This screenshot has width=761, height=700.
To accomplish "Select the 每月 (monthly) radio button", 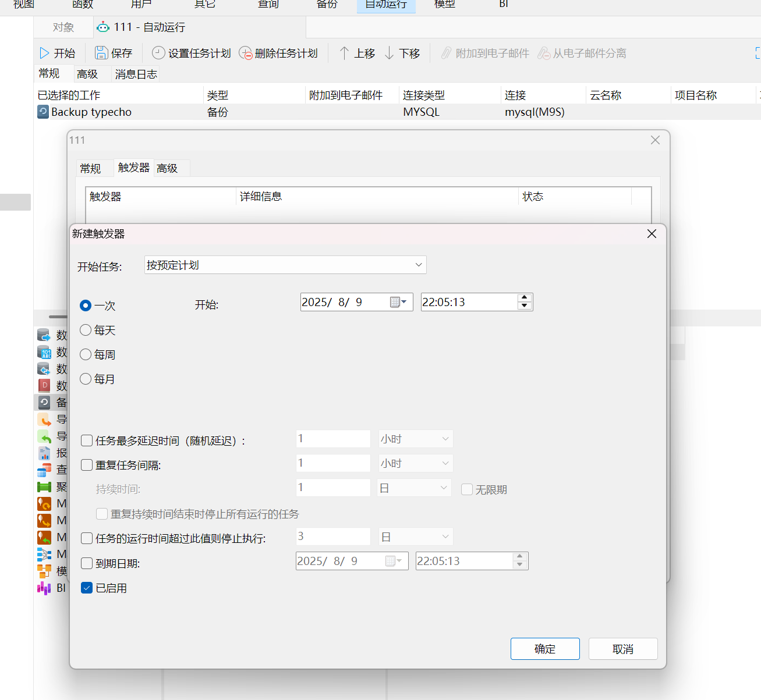I will [x=86, y=379].
